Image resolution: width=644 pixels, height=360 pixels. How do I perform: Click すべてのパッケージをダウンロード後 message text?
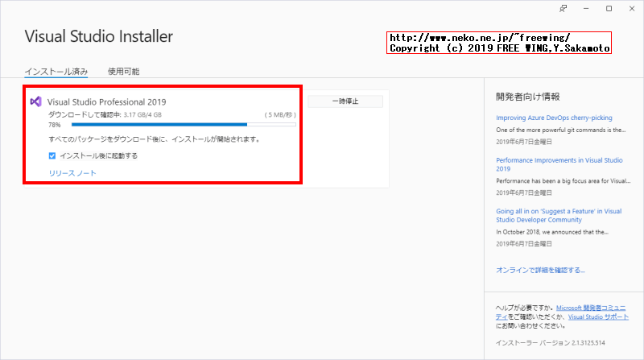point(154,139)
